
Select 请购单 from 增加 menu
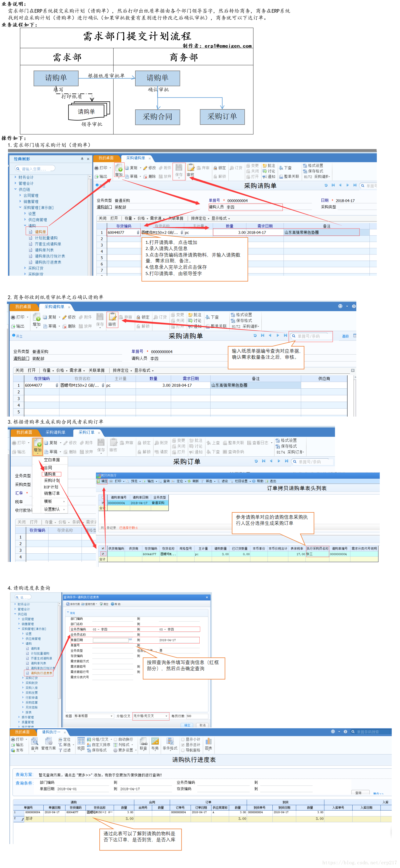click(x=50, y=474)
